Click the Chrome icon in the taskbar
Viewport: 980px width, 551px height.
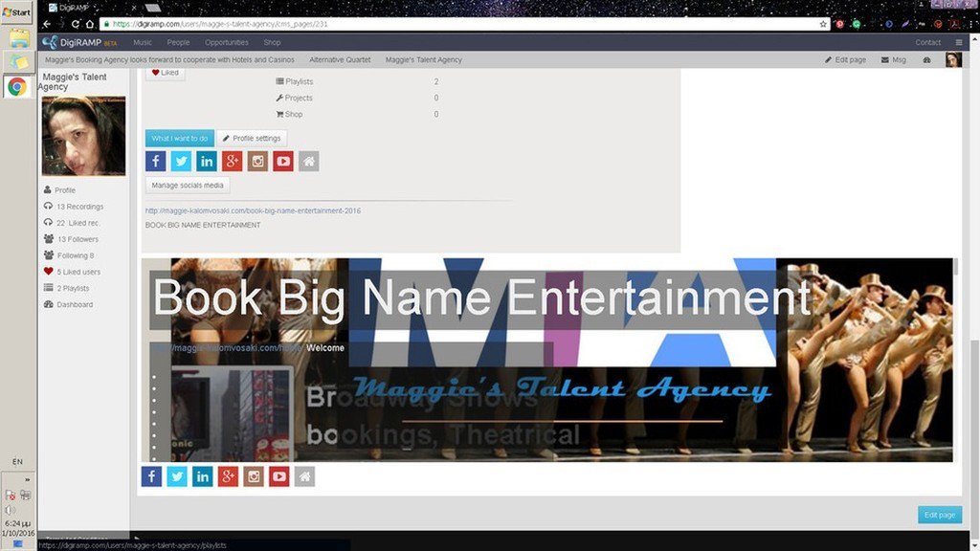click(x=17, y=86)
